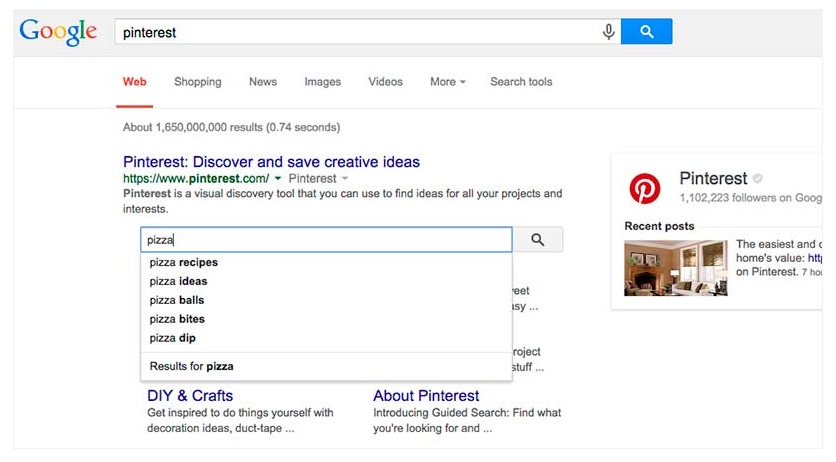
Task: Choose suggestion pizza dip
Action: (172, 338)
